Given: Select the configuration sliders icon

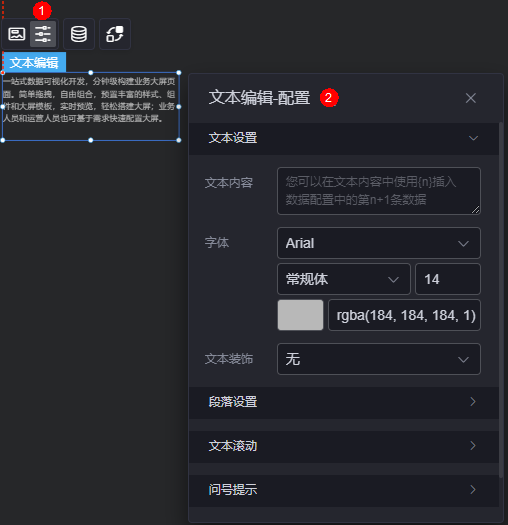Looking at the screenshot, I should 43,34.
